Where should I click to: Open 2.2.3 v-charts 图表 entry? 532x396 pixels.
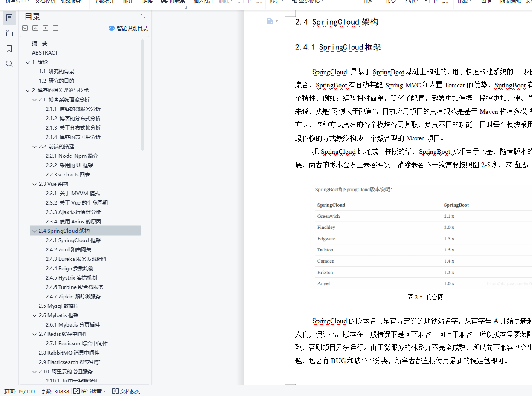68,175
